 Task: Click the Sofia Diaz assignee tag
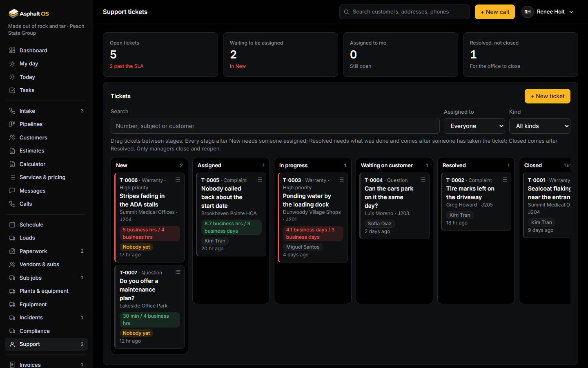[x=380, y=224]
